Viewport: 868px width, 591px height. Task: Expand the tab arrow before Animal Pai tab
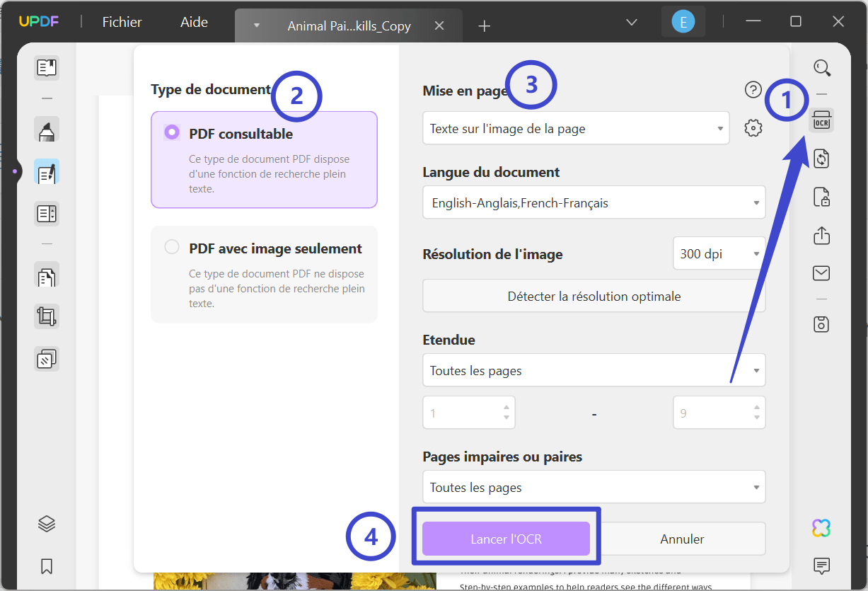point(257,25)
